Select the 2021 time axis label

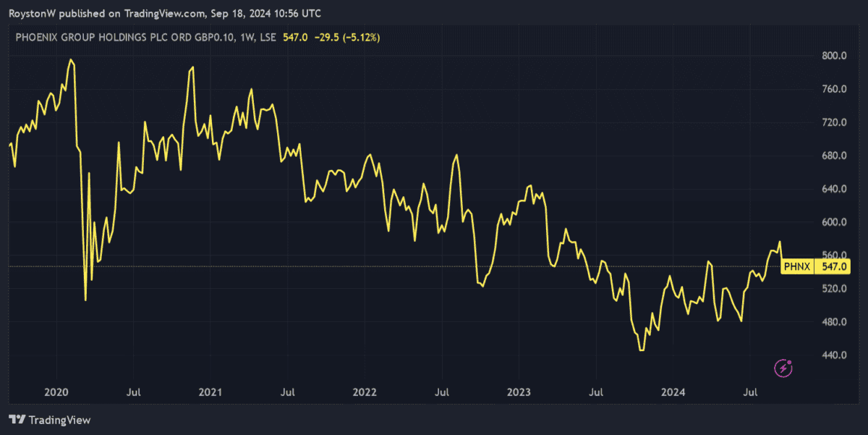pos(210,392)
